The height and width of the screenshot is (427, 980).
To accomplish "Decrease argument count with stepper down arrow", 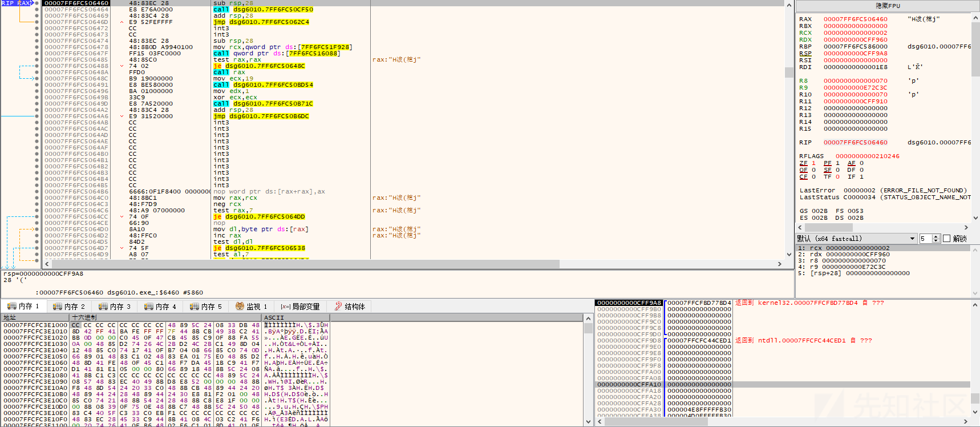I will 936,241.
